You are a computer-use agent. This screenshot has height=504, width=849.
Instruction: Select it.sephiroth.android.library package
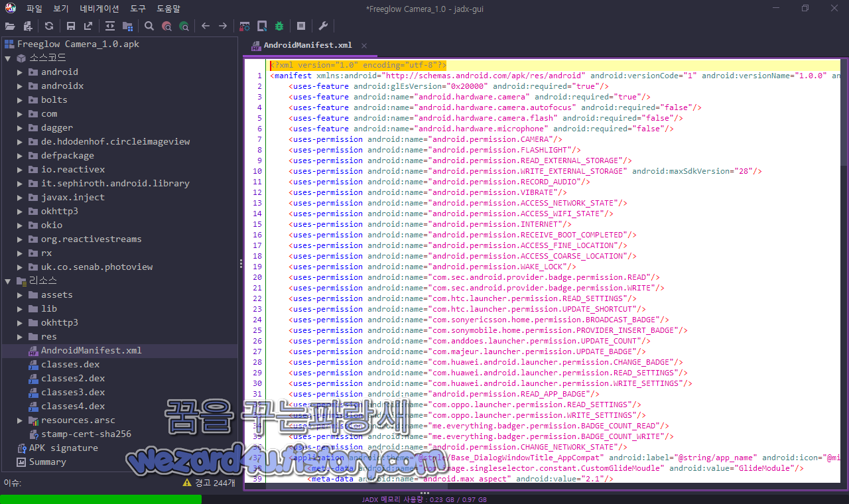click(x=109, y=183)
